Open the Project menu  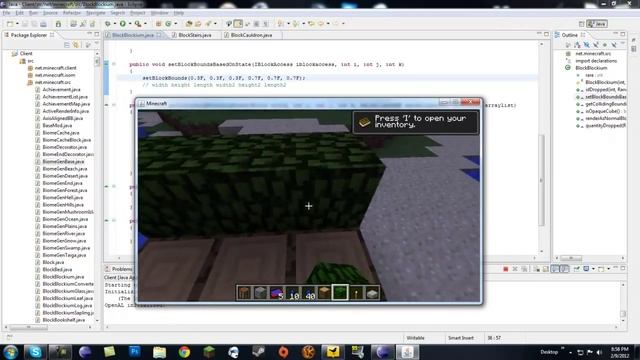click(x=138, y=13)
